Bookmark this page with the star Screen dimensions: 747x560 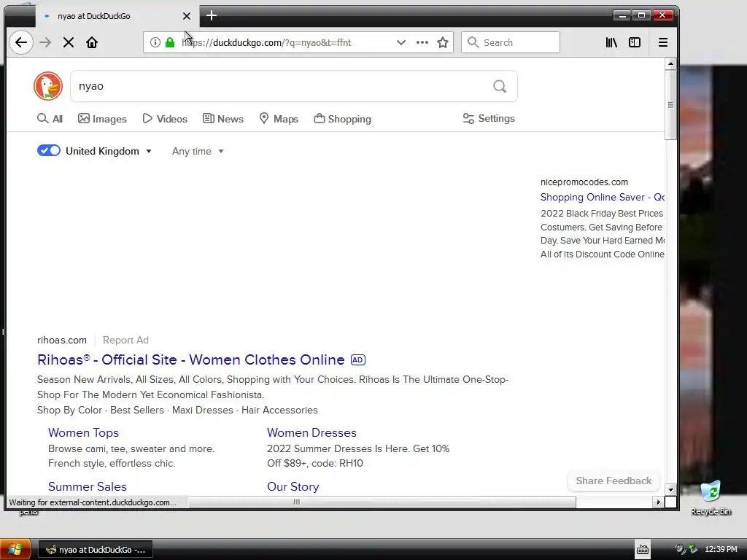[443, 42]
